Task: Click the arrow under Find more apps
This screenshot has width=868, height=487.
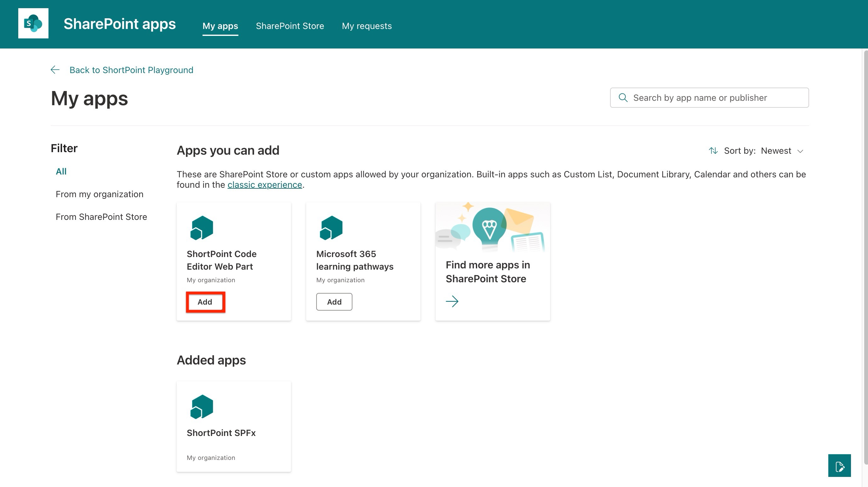Action: [x=452, y=301]
